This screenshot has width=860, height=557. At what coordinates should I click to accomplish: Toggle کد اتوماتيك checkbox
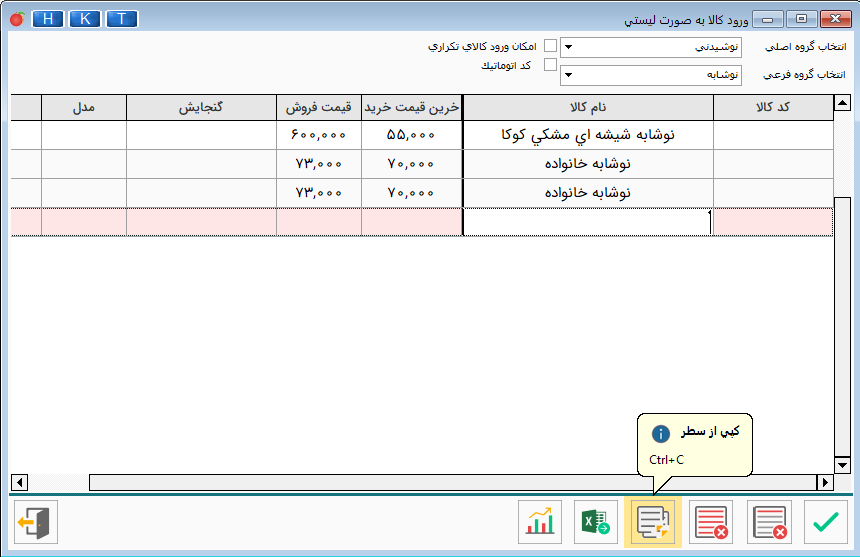pos(550,65)
